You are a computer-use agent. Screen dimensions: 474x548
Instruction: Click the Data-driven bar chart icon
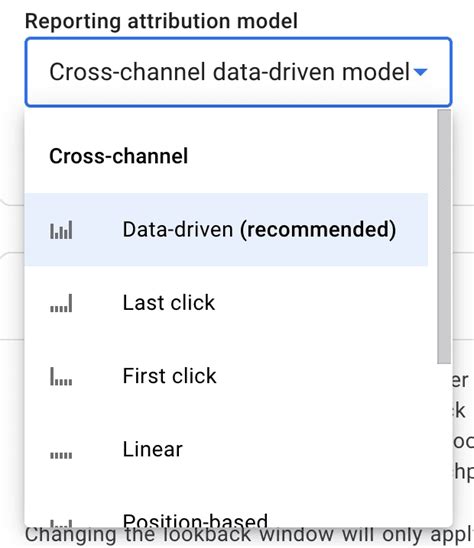pyautogui.click(x=61, y=230)
